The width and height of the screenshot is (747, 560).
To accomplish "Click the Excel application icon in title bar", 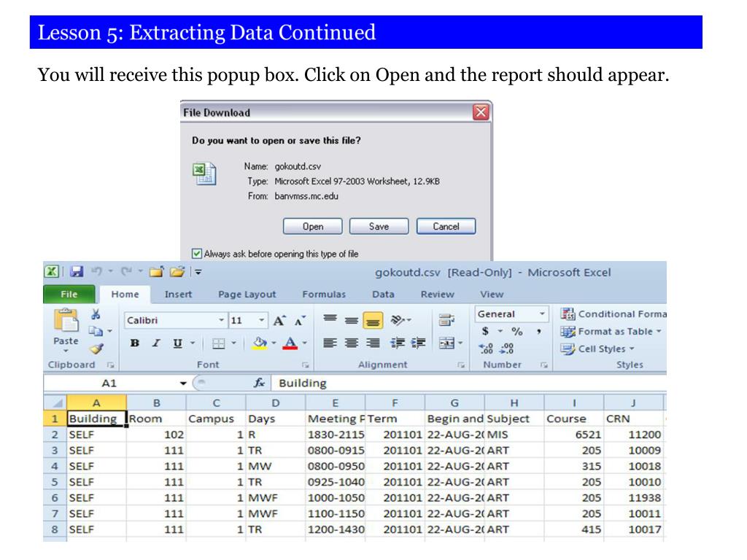I will pyautogui.click(x=52, y=271).
